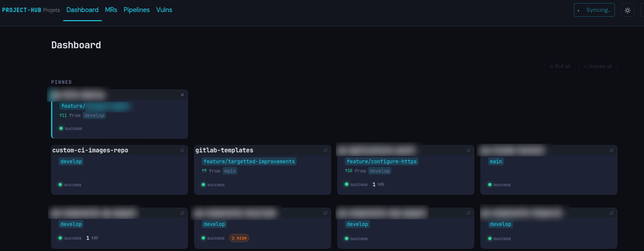The height and width of the screenshot is (251, 644).
Task: Pin the gitlab-templates card
Action: point(325,151)
